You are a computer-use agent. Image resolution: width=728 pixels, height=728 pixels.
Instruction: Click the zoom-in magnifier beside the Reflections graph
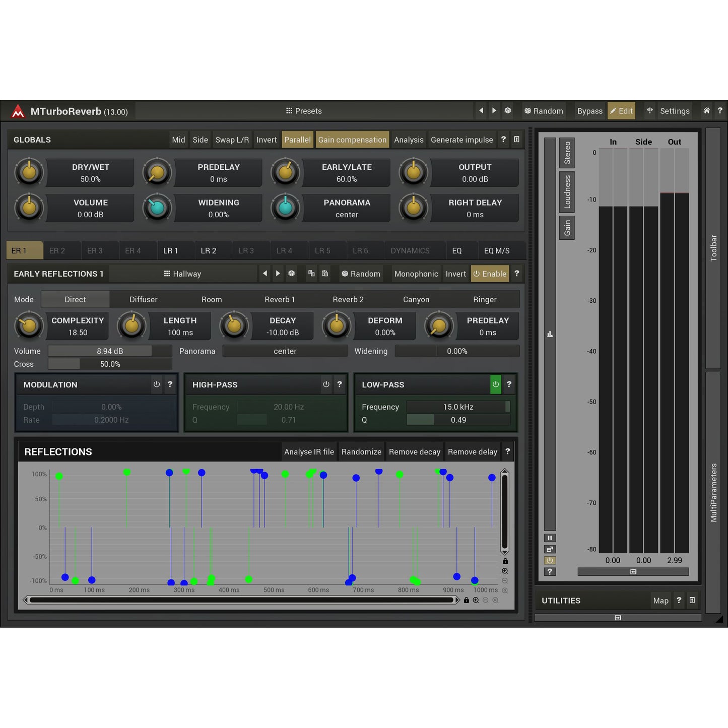[x=504, y=571]
